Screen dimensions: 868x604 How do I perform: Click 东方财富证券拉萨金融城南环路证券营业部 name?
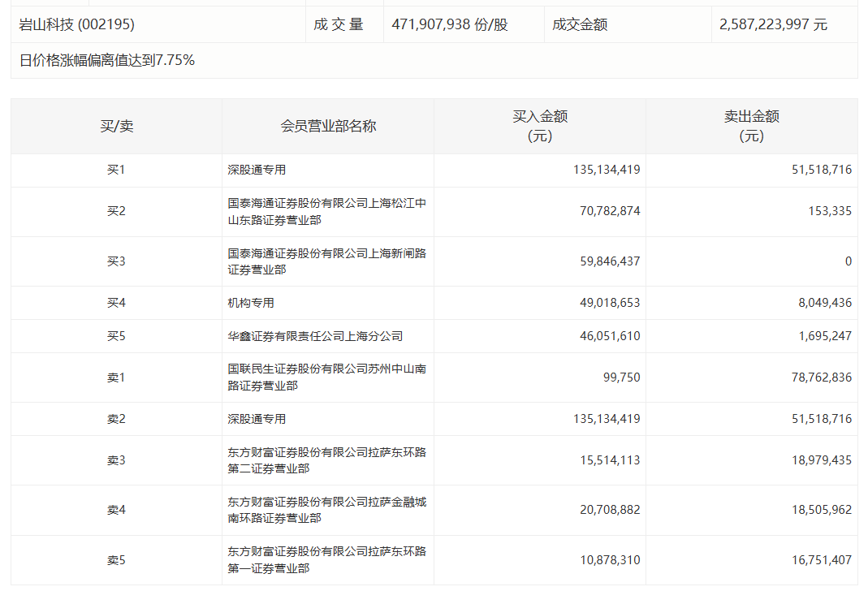[x=327, y=510]
